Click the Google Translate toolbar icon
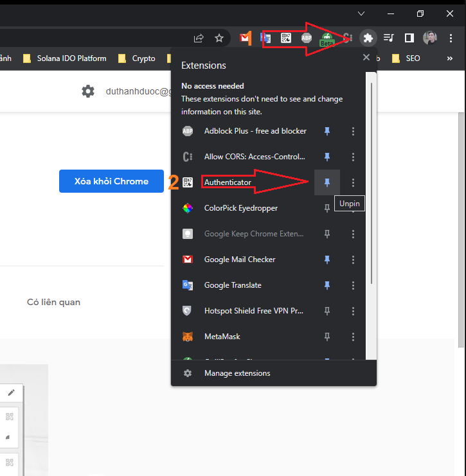This screenshot has width=466, height=476. (x=265, y=38)
